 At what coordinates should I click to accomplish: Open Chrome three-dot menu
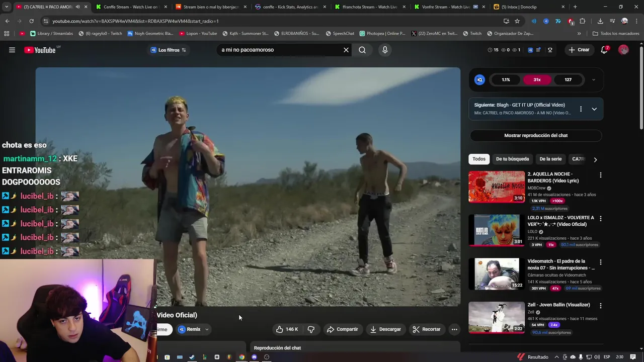click(x=636, y=21)
